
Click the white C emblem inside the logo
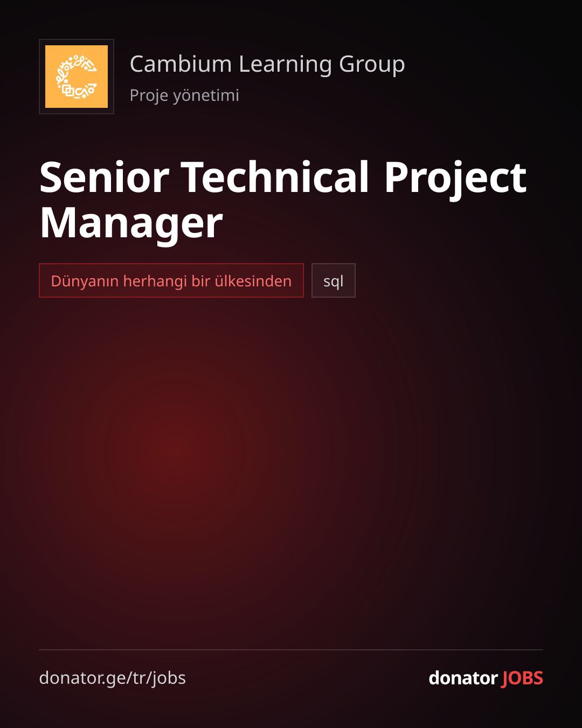click(77, 77)
